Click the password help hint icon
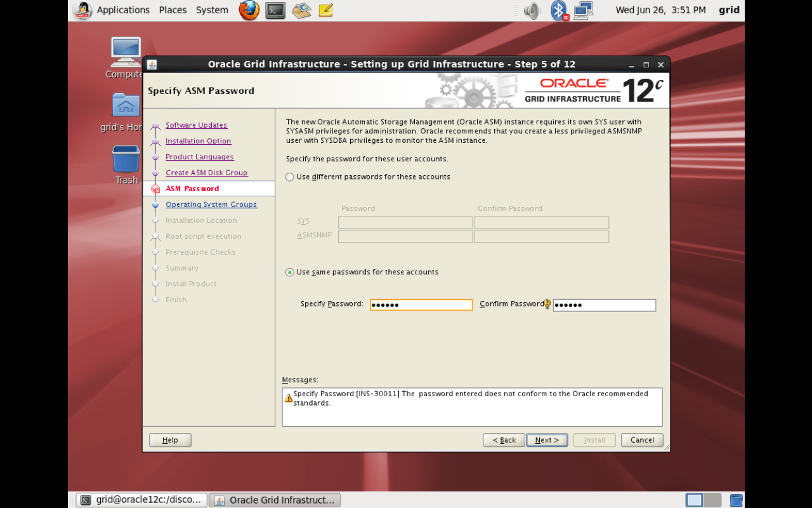Screen dimensions: 812x508 [x=547, y=304]
